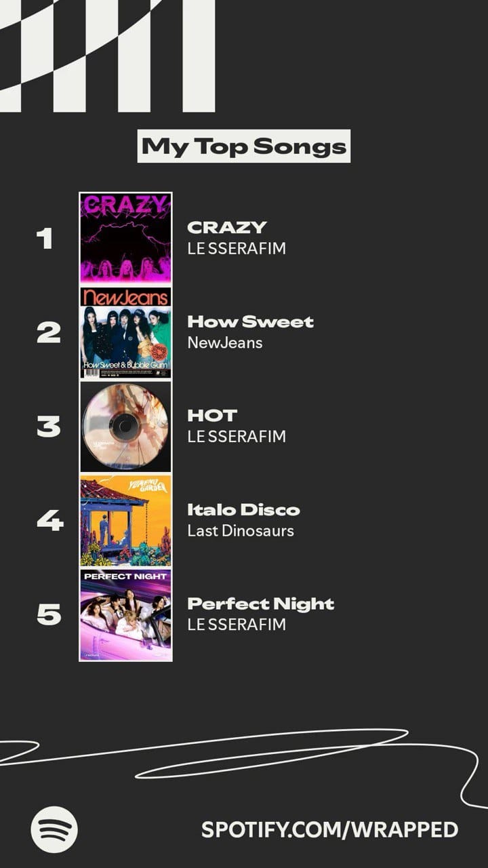
Task: Open the Italo Disco song title
Action: (x=243, y=509)
